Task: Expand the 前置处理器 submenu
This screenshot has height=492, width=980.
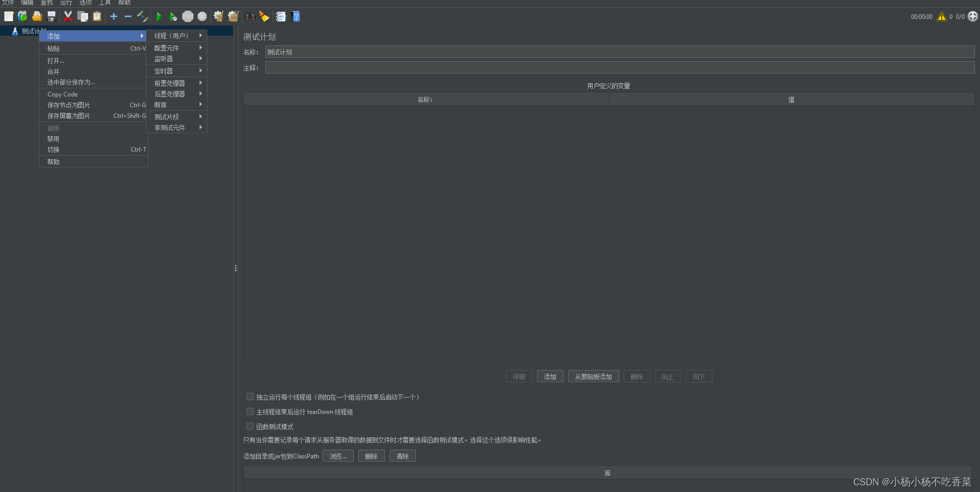Action: pyautogui.click(x=177, y=83)
